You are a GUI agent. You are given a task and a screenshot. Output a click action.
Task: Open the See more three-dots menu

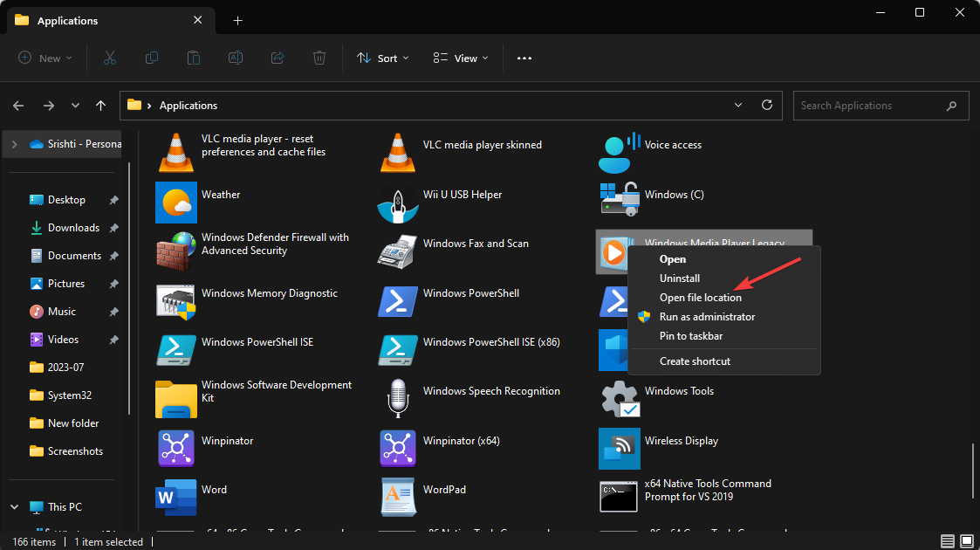click(x=524, y=58)
